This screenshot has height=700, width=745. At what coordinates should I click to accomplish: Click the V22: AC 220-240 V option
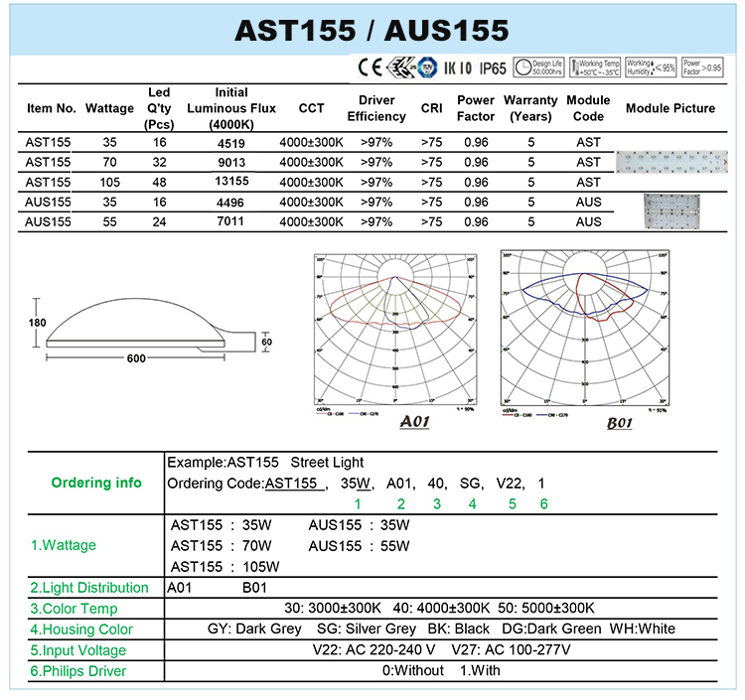coord(373,650)
